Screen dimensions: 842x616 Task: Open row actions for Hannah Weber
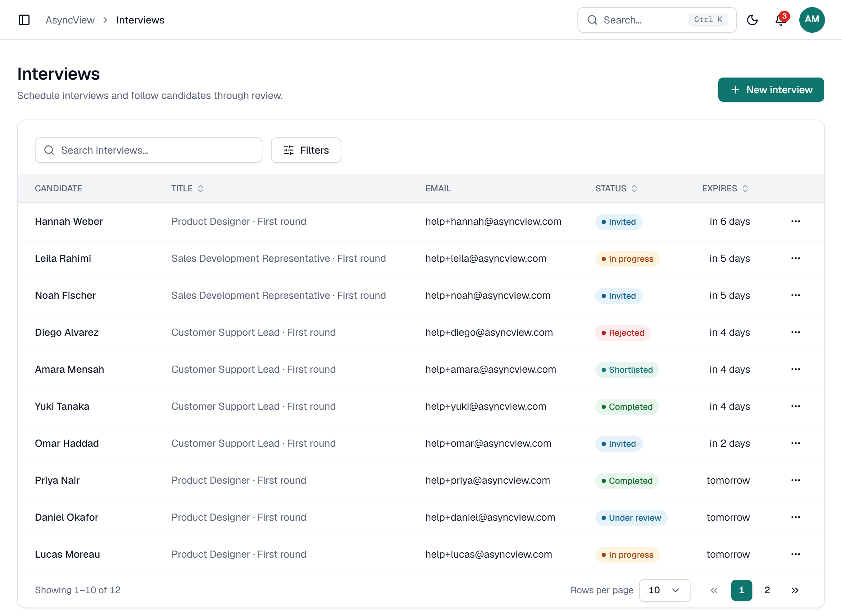pyautogui.click(x=795, y=222)
